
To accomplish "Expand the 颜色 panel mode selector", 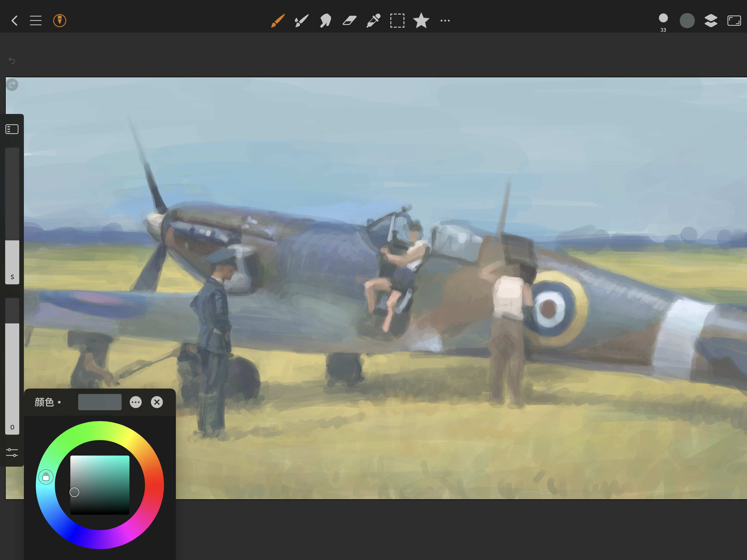I will pos(48,402).
